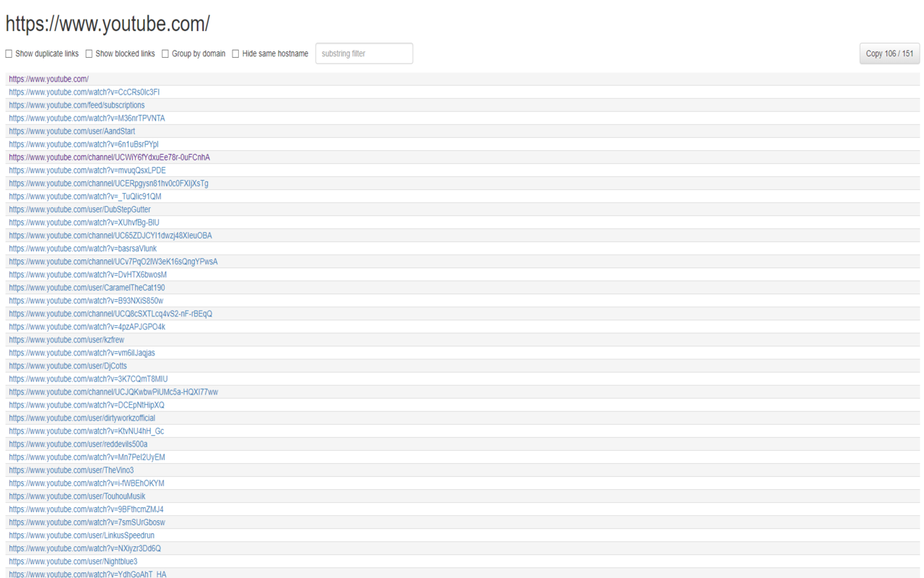Visit the user/CaramelTheCat190 link
924x578 pixels.
click(x=87, y=288)
